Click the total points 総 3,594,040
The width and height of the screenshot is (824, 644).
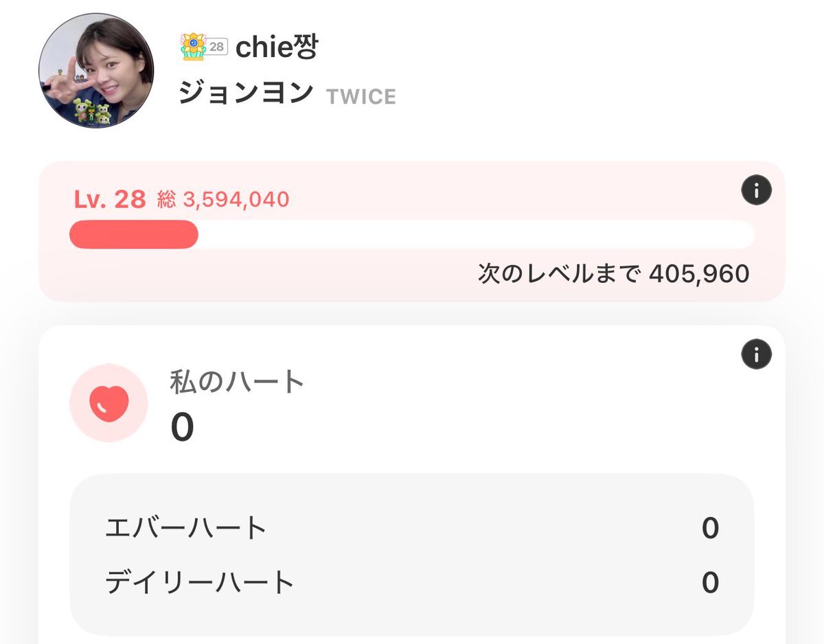(x=223, y=200)
